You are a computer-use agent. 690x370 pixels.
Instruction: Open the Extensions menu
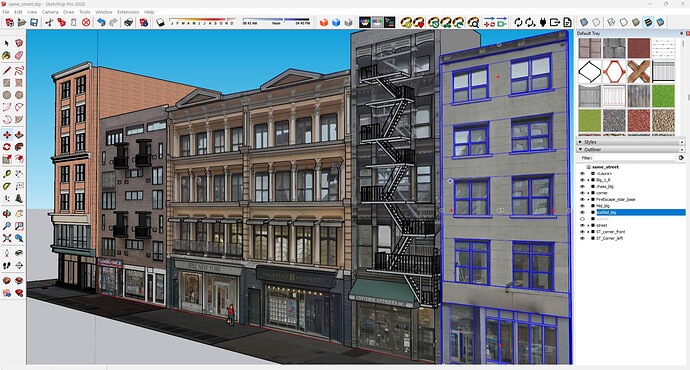point(128,12)
